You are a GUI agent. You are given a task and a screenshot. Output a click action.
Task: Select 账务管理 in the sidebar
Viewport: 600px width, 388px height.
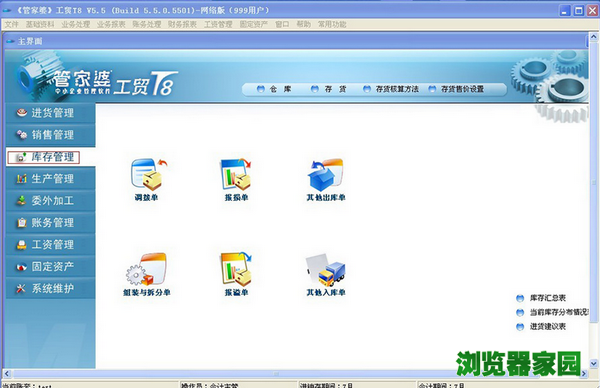click(x=50, y=223)
